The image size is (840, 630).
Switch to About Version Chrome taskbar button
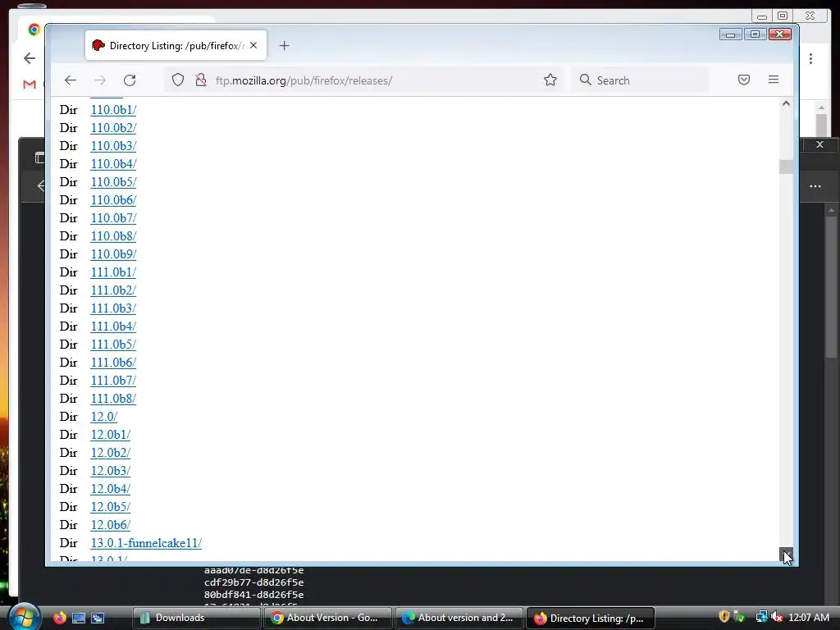[x=327, y=618]
